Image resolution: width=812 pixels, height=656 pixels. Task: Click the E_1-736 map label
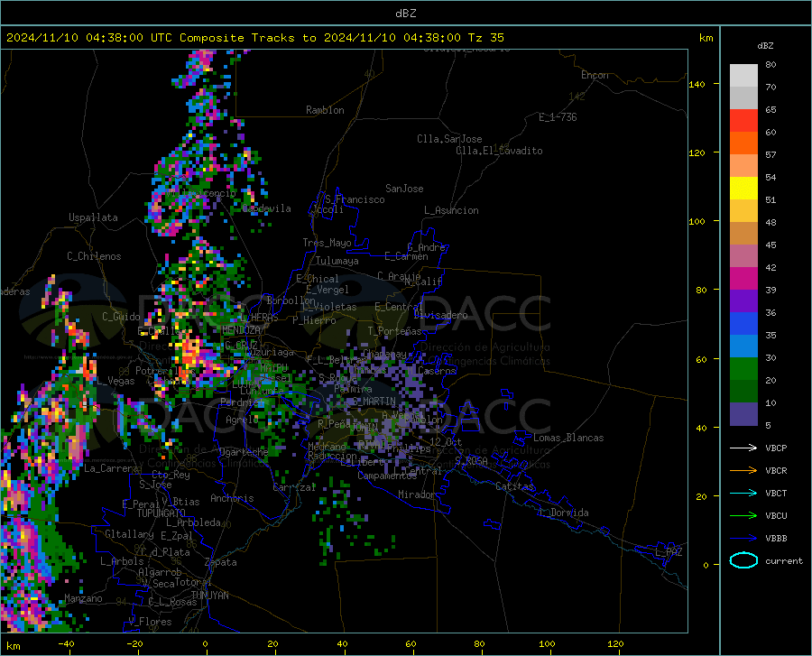(x=558, y=117)
